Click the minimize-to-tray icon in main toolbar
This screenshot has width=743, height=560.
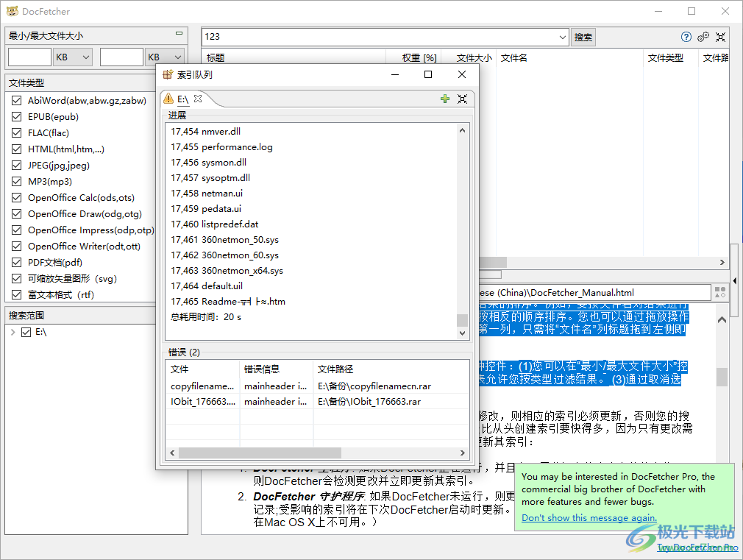[x=721, y=37]
